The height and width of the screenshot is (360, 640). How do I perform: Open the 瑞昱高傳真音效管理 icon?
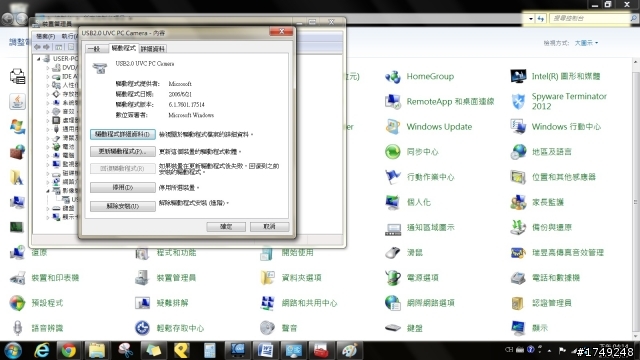pos(518,253)
